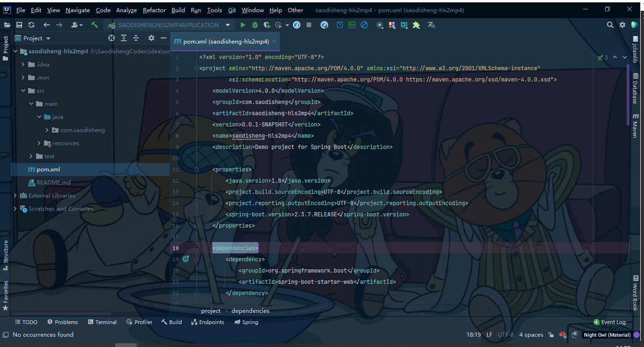Toggle the Favorites tool window side tab

[x=6, y=295]
